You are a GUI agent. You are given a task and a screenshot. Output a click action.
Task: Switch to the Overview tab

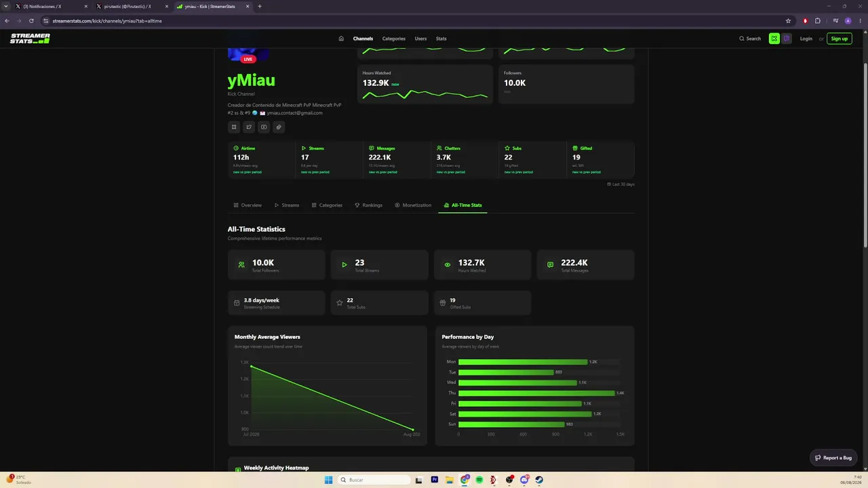[248, 205]
